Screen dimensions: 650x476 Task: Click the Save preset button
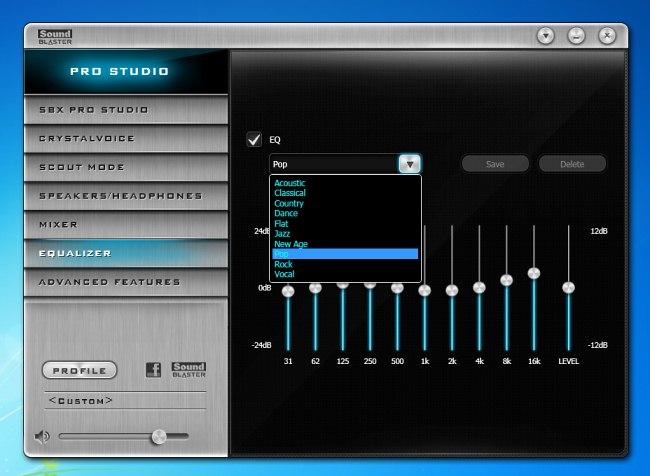tap(495, 164)
